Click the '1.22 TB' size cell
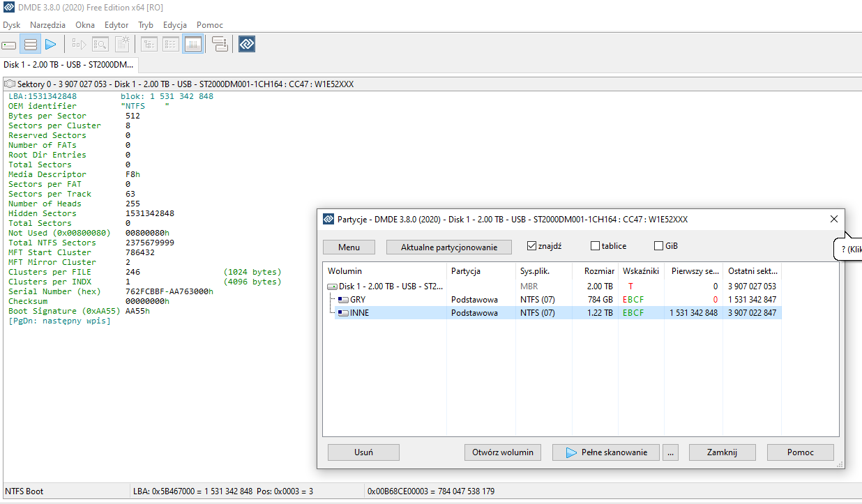 (600, 313)
